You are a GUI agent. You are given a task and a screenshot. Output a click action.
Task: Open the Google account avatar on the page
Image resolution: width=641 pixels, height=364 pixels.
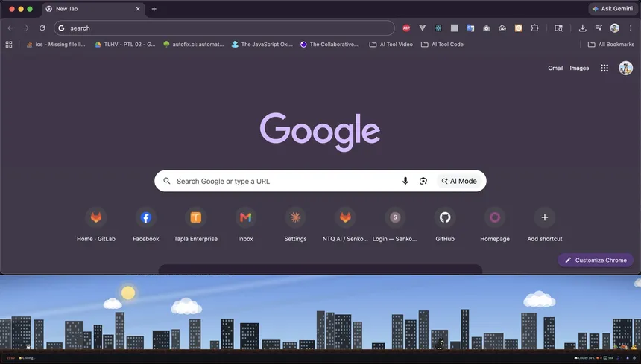coord(625,68)
